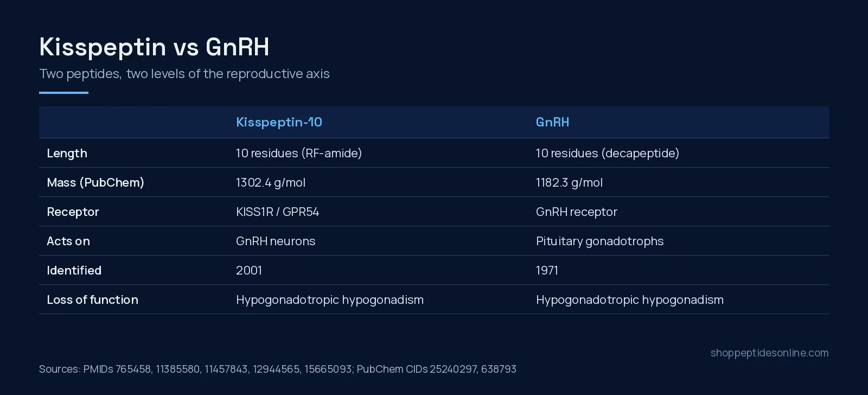Click the 'GnRH receptor' cell

tap(577, 212)
